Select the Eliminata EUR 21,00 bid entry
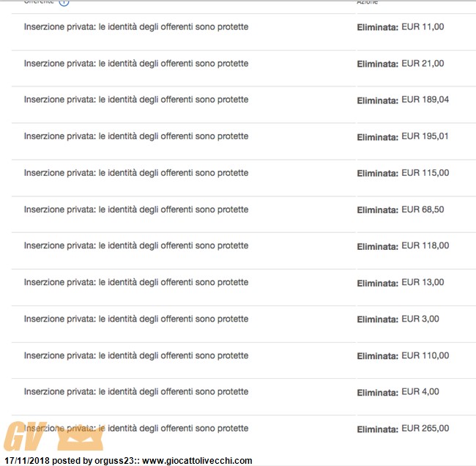Image resolution: width=476 pixels, height=466 pixels. 400,64
